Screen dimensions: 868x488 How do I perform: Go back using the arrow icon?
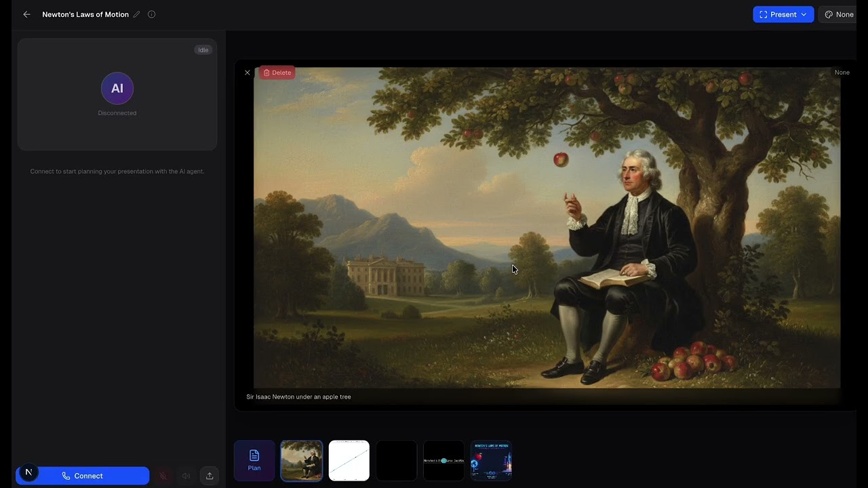click(x=26, y=14)
